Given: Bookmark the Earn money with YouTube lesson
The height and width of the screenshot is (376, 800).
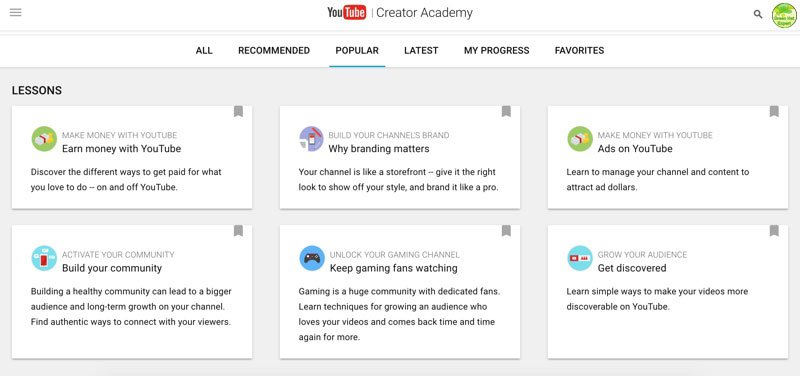Looking at the screenshot, I should click(x=238, y=111).
